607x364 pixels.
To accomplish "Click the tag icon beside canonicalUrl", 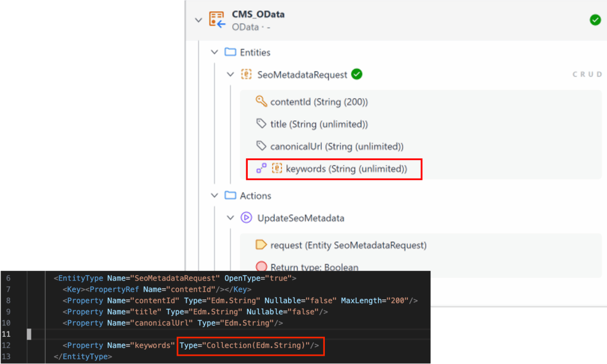I will [261, 146].
